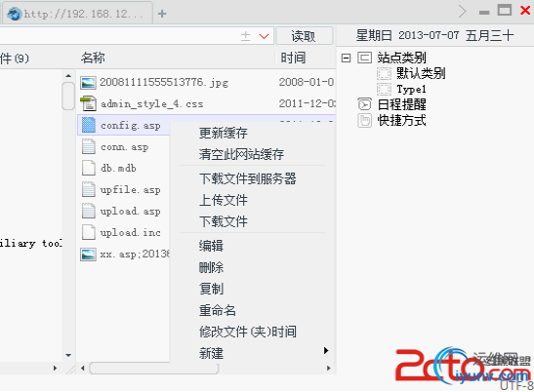Select the file name upload.inc
This screenshot has height=392, width=534.
coord(130,232)
